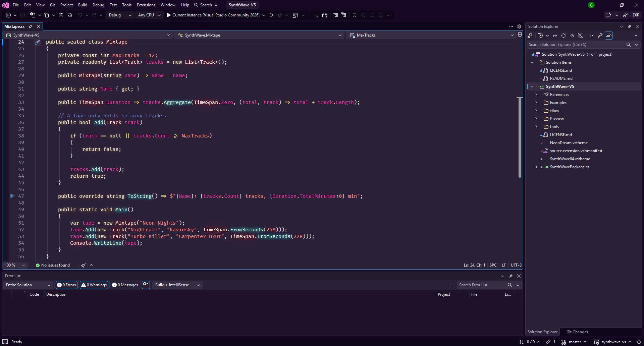This screenshot has height=346, width=644.
Task: Click the editor settings gear icon
Action: [x=519, y=26]
